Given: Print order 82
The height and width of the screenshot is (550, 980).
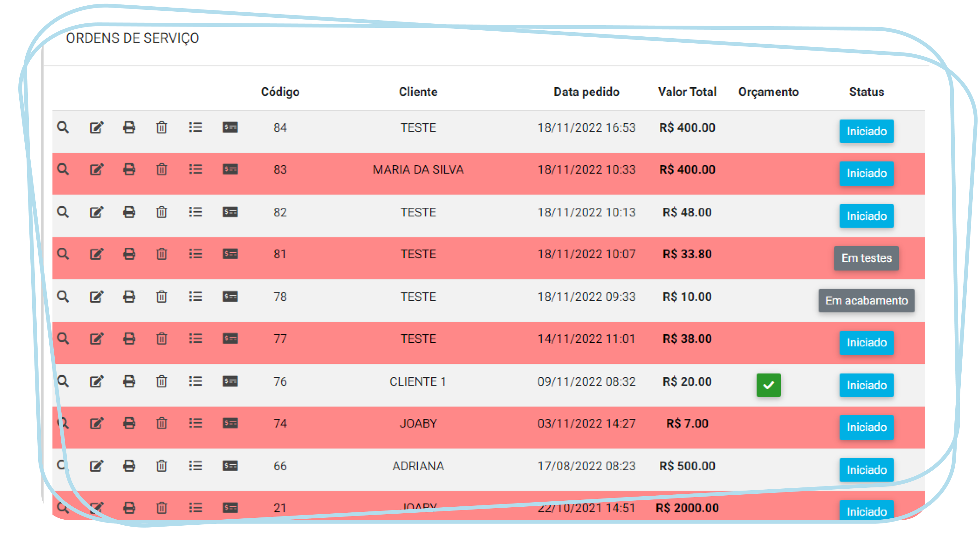Looking at the screenshot, I should click(x=129, y=212).
